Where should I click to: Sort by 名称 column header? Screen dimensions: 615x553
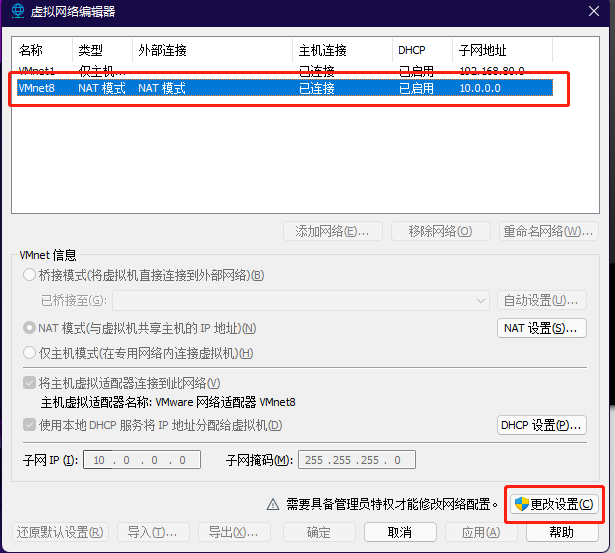(43, 50)
